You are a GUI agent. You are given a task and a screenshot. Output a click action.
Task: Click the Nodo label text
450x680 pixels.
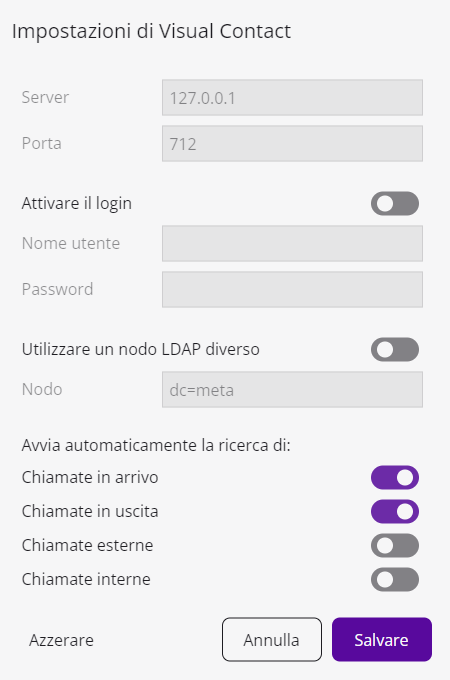(42, 389)
